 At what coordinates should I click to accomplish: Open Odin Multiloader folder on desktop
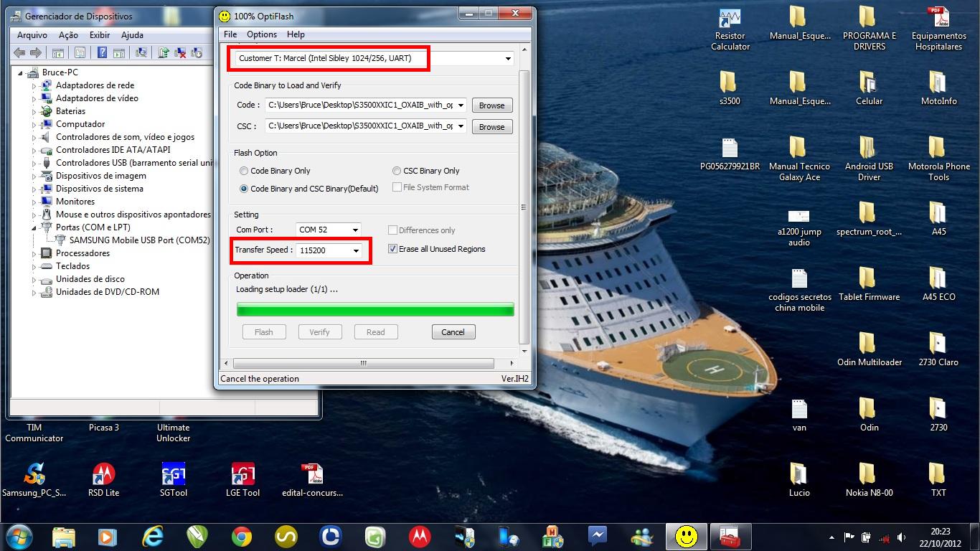pyautogui.click(x=870, y=349)
